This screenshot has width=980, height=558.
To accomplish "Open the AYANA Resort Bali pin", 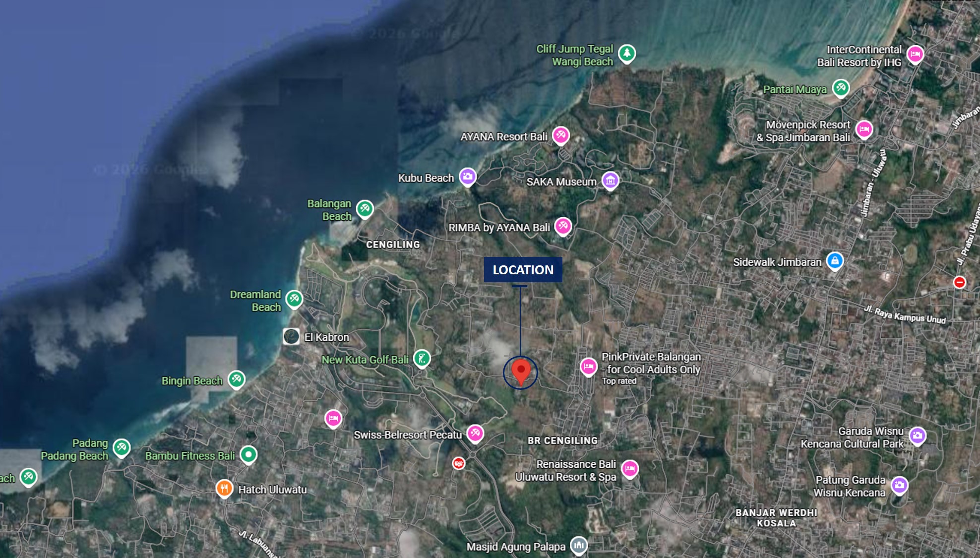I will click(x=561, y=135).
